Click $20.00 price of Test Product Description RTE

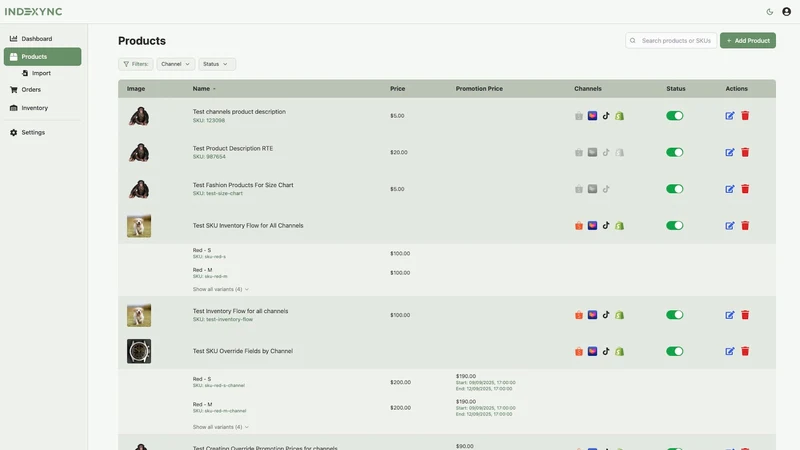[x=398, y=153]
